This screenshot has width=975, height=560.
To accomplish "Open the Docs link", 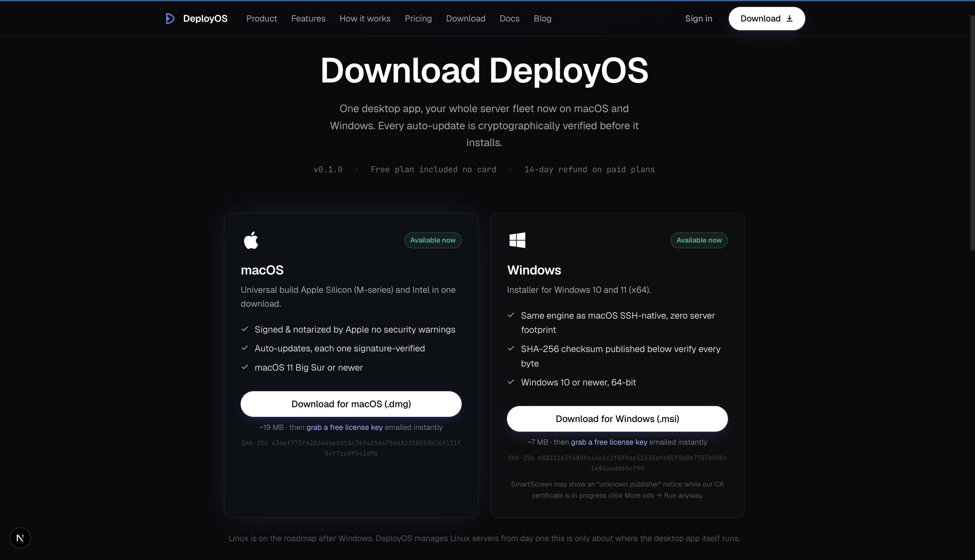I will [x=509, y=19].
